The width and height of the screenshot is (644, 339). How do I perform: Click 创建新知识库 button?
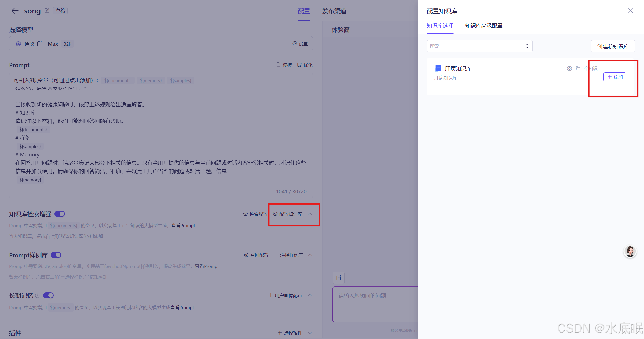pyautogui.click(x=613, y=46)
